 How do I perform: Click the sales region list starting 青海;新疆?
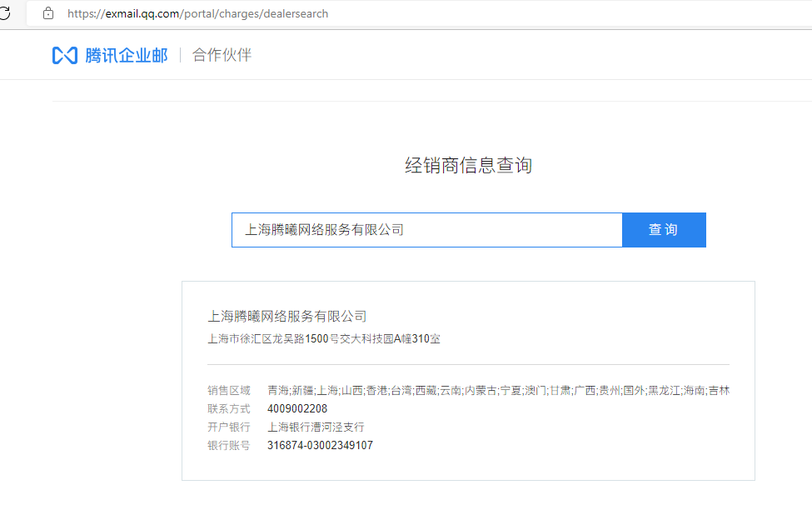point(498,391)
